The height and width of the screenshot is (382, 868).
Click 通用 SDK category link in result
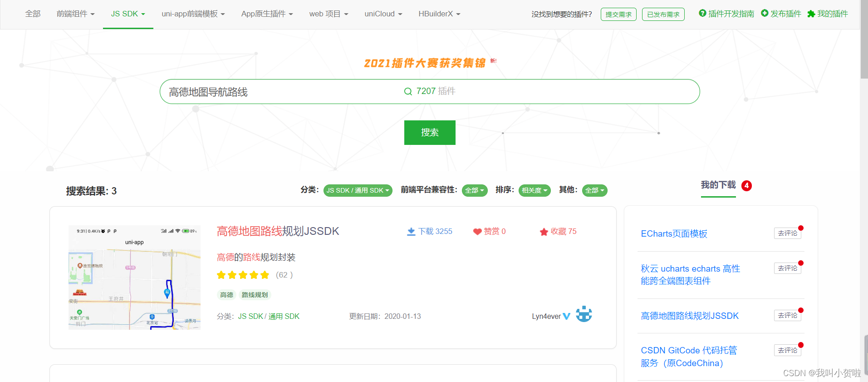(284, 316)
